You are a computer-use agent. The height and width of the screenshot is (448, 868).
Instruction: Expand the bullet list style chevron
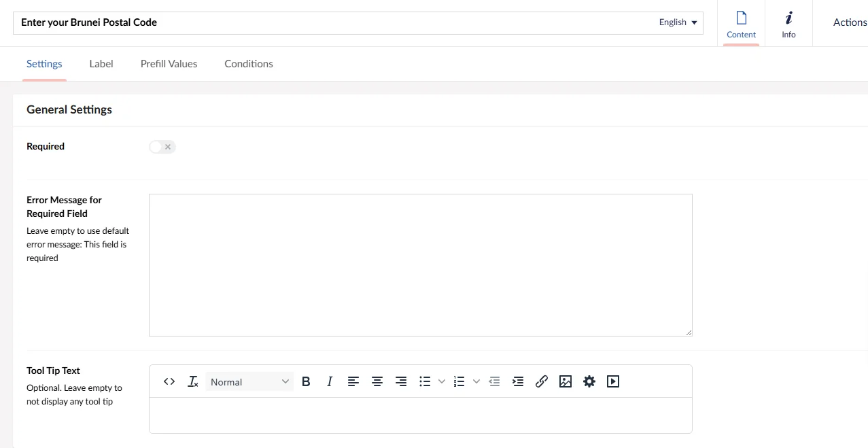point(442,382)
